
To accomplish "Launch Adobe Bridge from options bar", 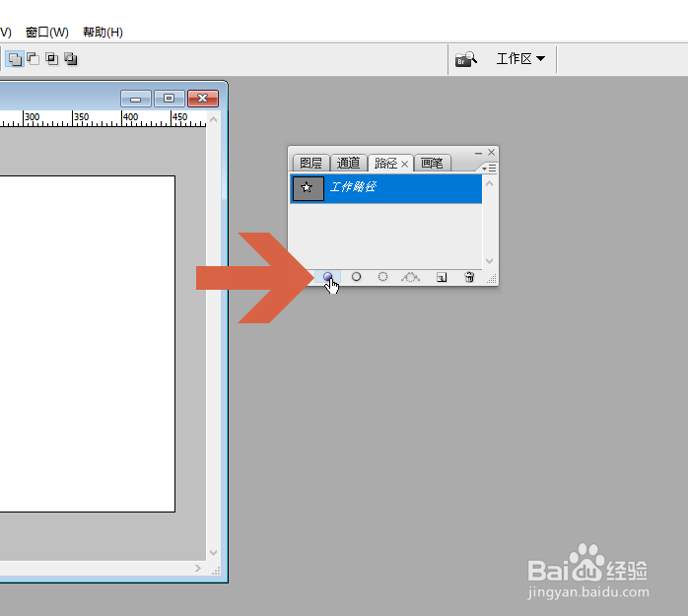I will click(x=465, y=59).
